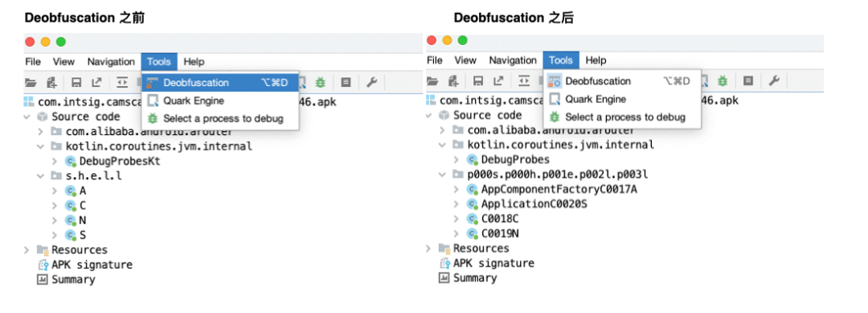Click Add files icon in right '之后' window
Image resolution: width=868 pixels, height=313 pixels.
454,81
